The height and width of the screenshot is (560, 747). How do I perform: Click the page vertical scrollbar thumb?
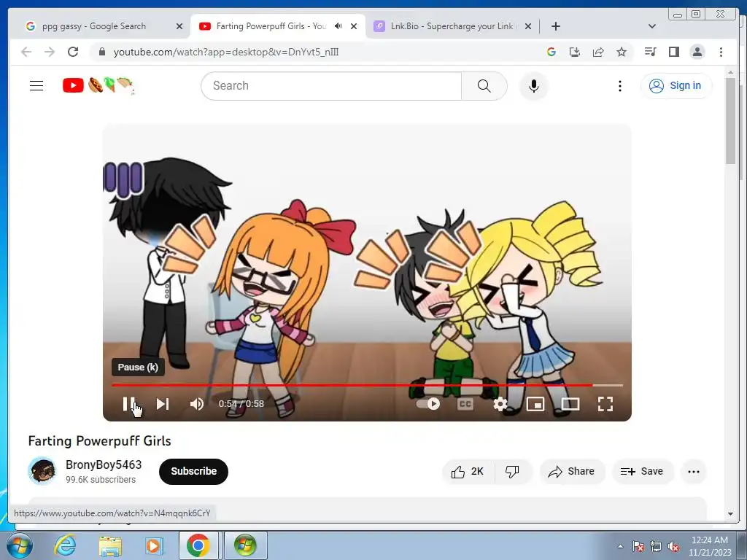[x=730, y=121]
